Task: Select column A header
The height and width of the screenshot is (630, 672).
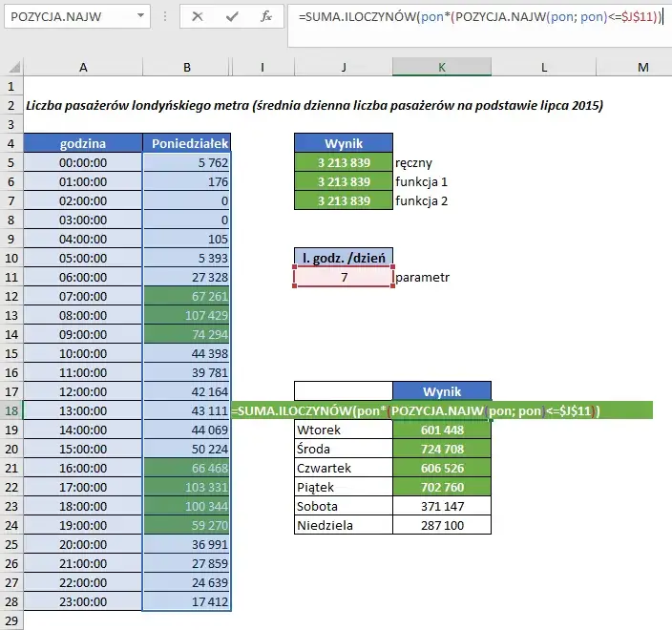Action: (83, 67)
